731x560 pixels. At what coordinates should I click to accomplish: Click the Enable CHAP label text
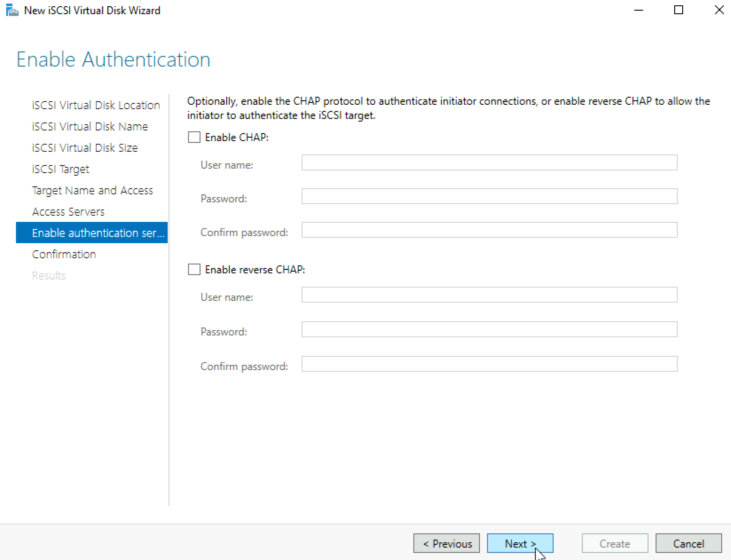[x=237, y=138]
